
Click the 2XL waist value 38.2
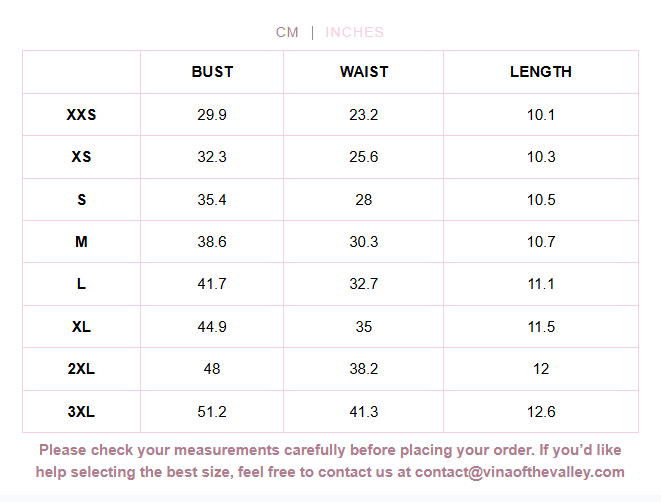click(x=364, y=369)
